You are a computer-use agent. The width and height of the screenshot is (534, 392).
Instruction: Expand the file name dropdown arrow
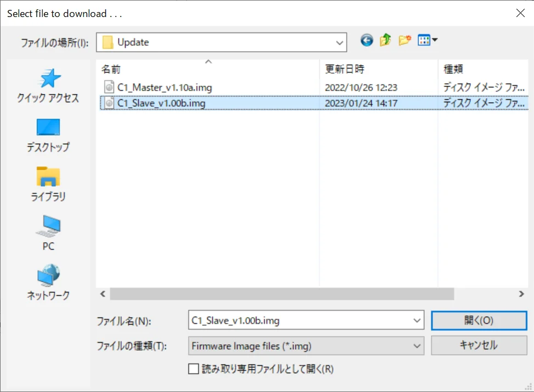417,321
